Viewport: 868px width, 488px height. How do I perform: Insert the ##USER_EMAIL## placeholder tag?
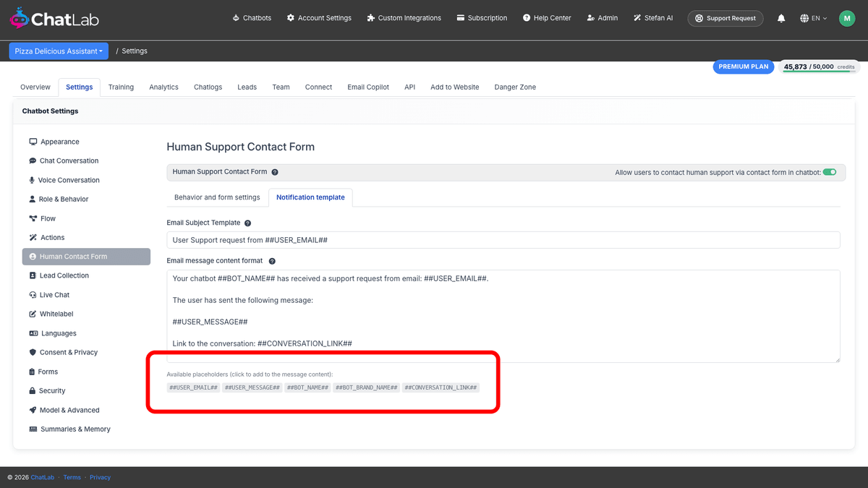(x=193, y=388)
